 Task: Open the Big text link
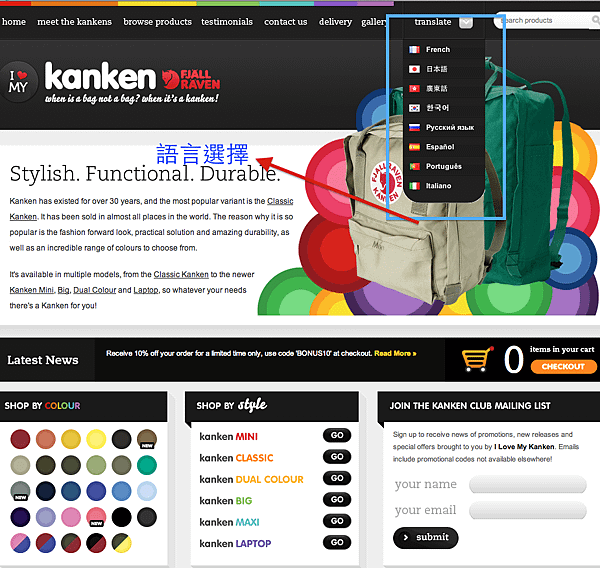(x=63, y=290)
